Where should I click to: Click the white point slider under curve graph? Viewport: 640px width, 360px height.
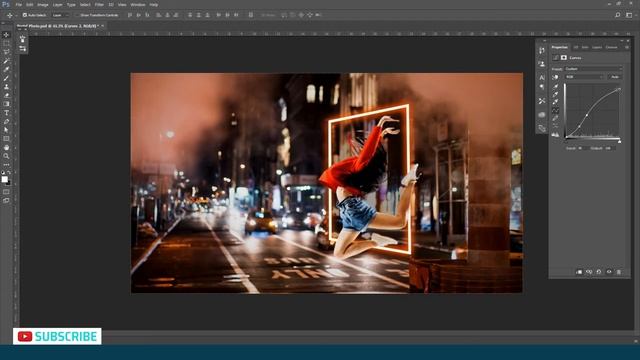pos(620,141)
